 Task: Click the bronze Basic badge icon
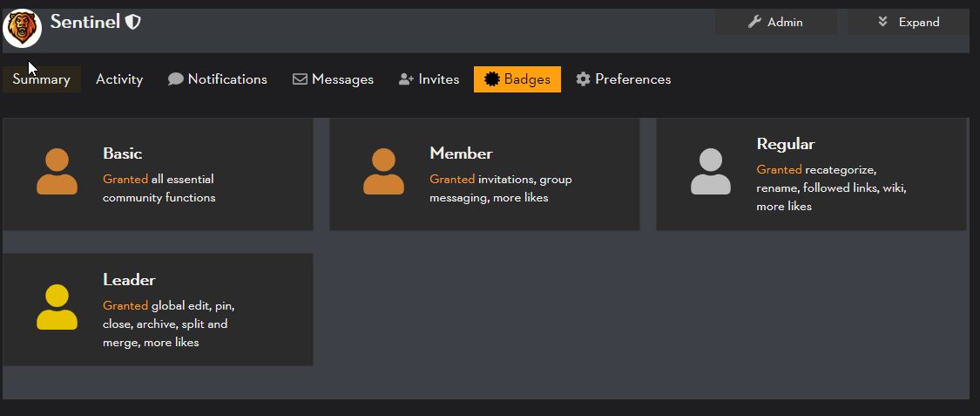click(57, 172)
